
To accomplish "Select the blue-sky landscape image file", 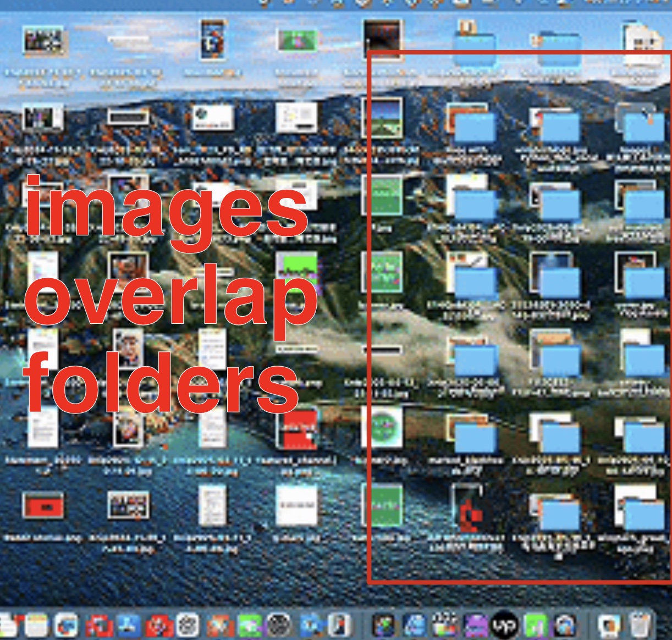I will pos(382,118).
